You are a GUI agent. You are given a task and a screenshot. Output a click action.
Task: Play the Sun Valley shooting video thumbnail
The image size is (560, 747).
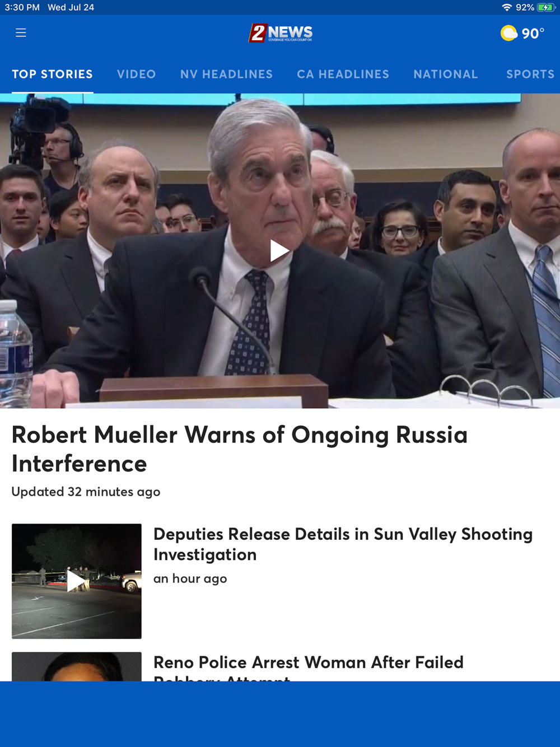77,581
